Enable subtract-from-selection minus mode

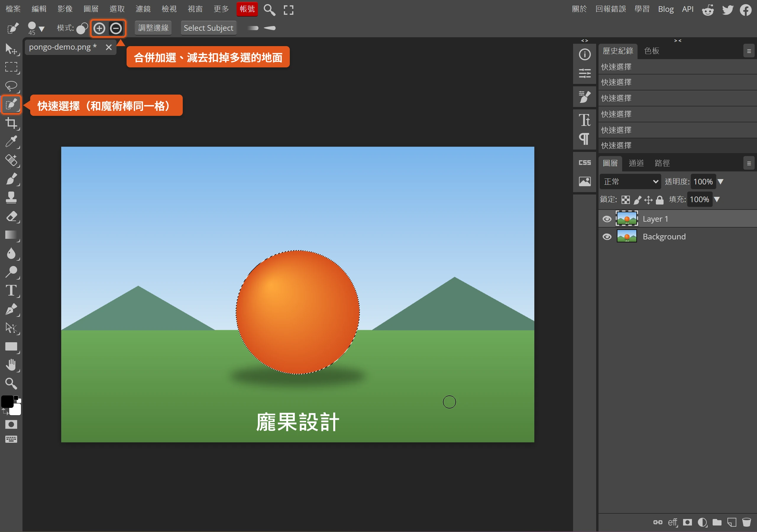tap(116, 28)
